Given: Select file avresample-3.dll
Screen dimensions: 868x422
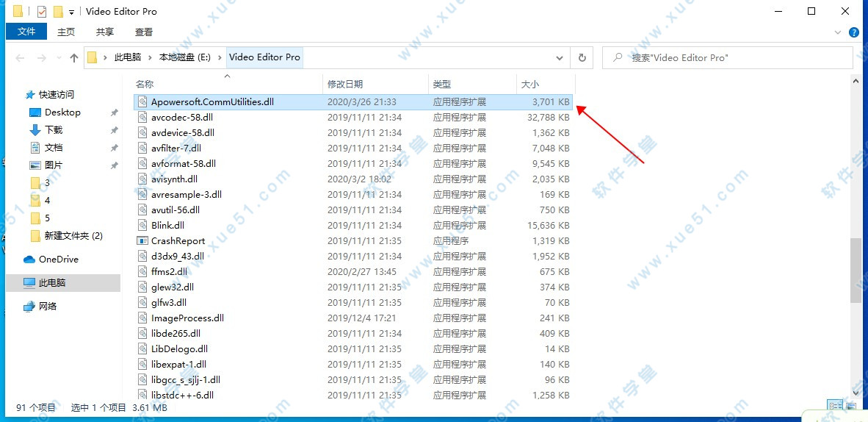Looking at the screenshot, I should click(354, 195).
